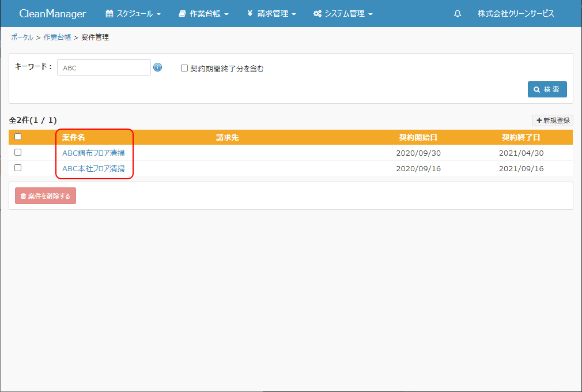Click the blue info icon beside keyword field

click(157, 67)
